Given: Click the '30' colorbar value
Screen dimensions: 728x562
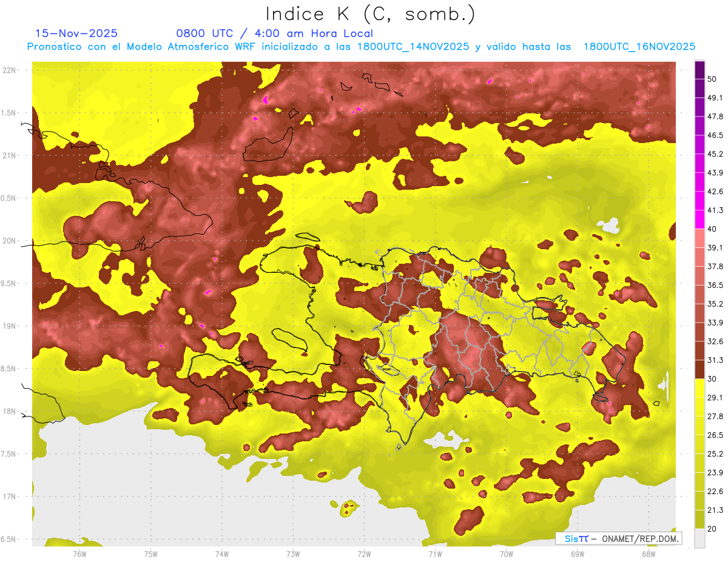Looking at the screenshot, I should [713, 379].
